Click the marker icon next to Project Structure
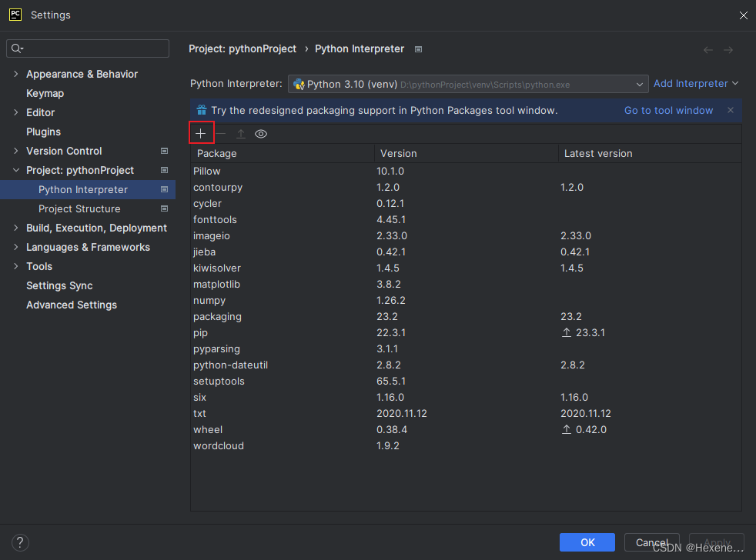The width and height of the screenshot is (756, 560). [165, 208]
